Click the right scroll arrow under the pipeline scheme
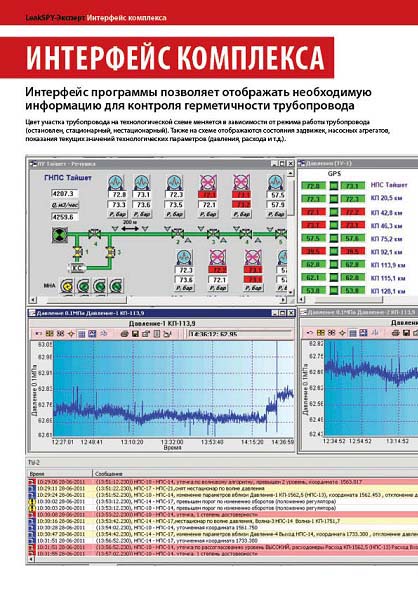Image resolution: width=418 pixels, height=591 pixels. tap(283, 300)
